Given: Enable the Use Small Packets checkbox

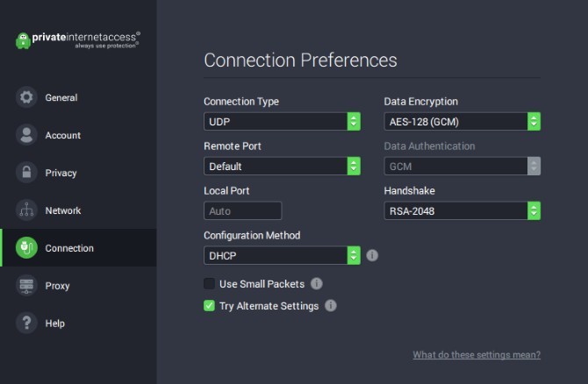Looking at the screenshot, I should coord(209,283).
